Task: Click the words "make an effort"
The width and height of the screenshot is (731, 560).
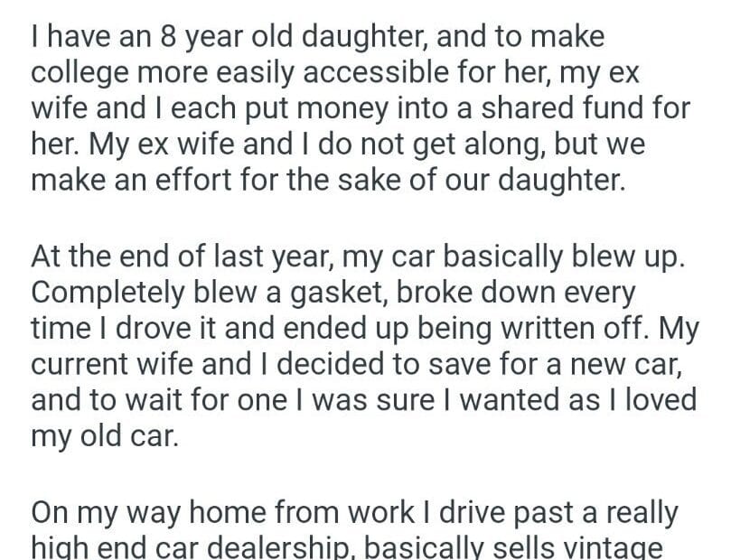Action: click(x=121, y=182)
